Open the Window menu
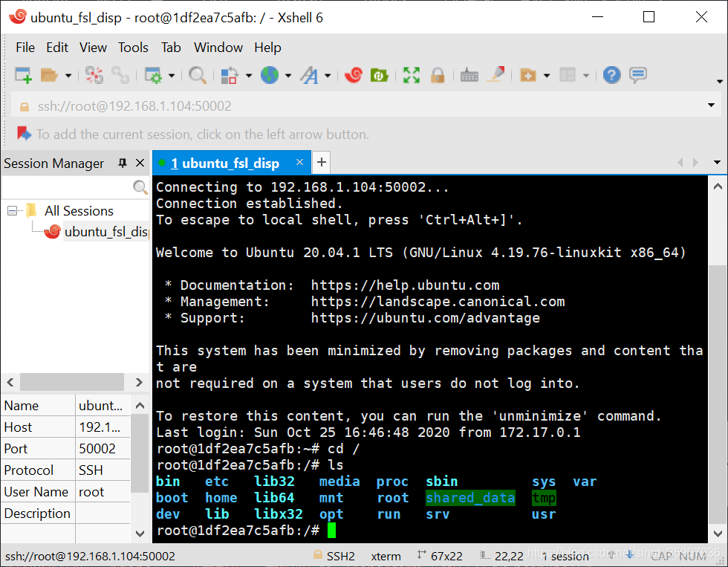 pos(218,48)
